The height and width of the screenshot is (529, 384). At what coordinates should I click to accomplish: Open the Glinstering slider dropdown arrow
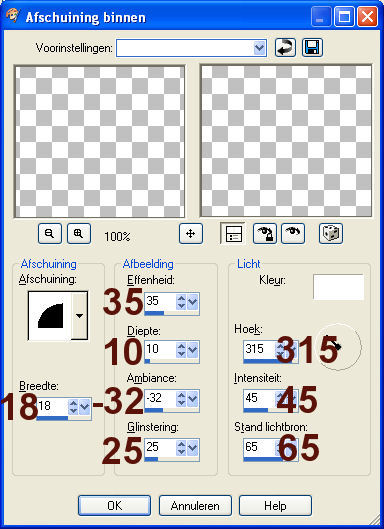[192, 448]
